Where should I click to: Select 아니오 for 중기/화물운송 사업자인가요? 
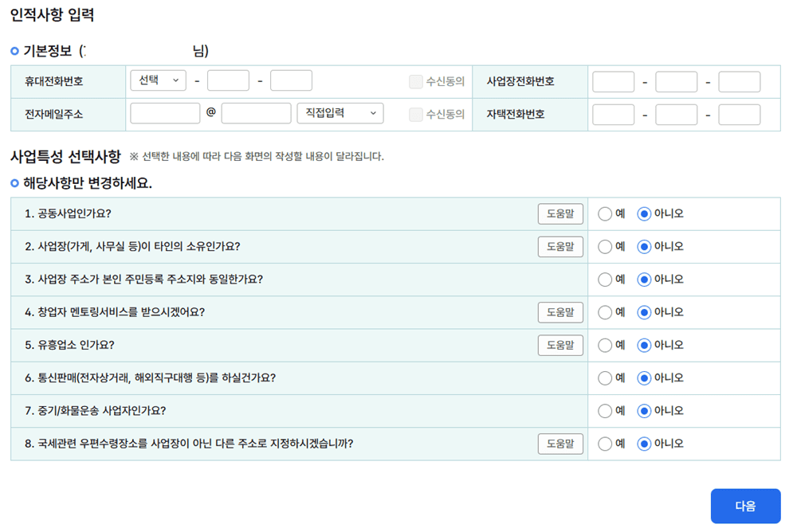[x=644, y=411]
